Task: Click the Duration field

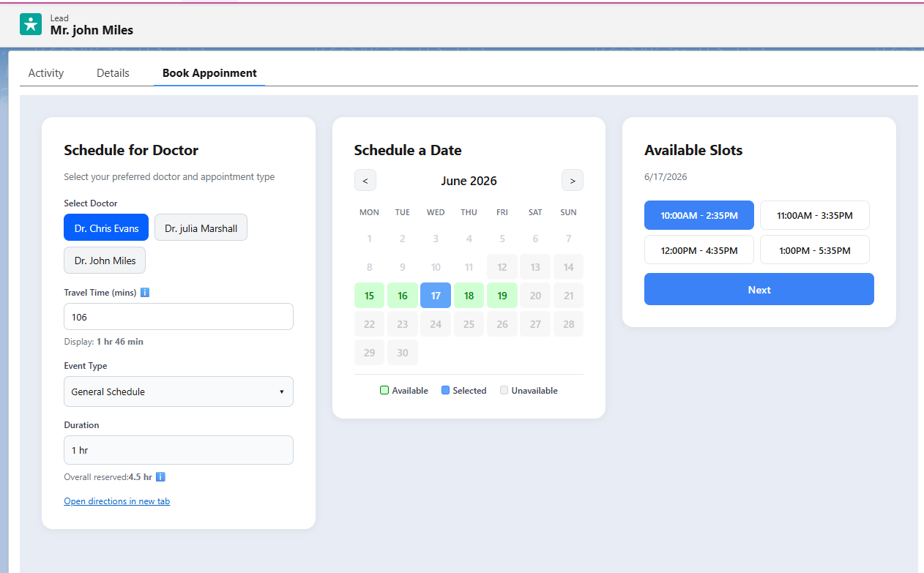Action: tap(179, 450)
